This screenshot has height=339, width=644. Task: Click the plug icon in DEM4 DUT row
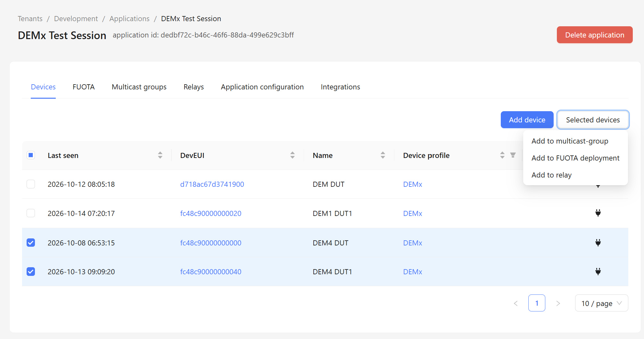[598, 243]
